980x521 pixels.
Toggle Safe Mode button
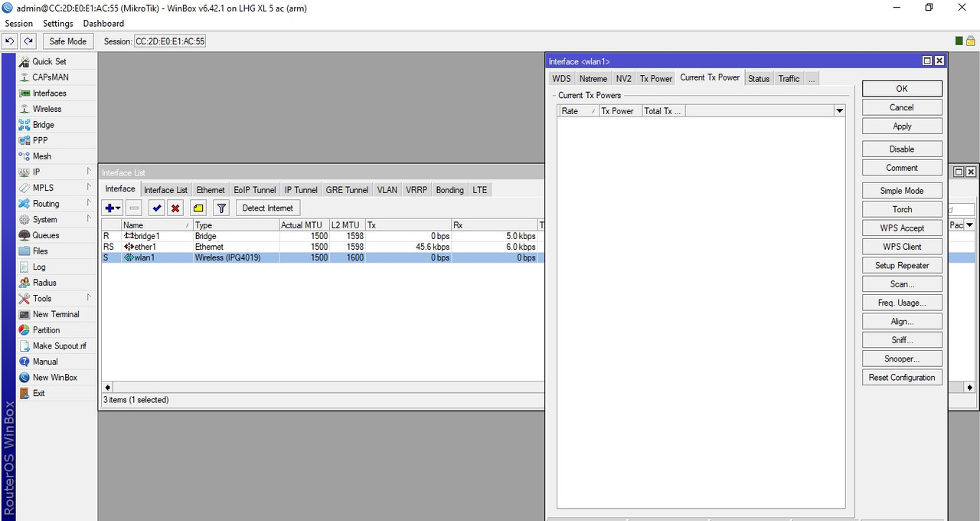tap(68, 41)
